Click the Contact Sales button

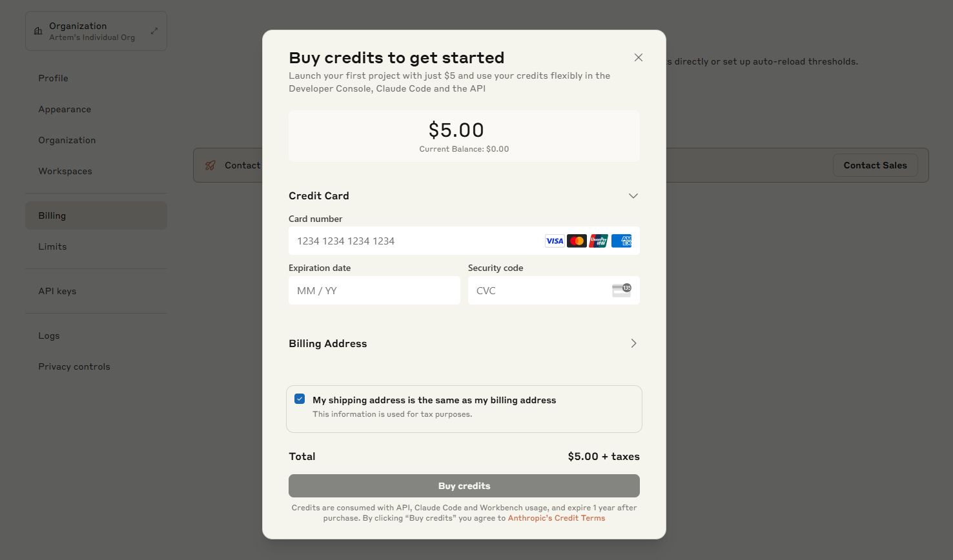(875, 165)
